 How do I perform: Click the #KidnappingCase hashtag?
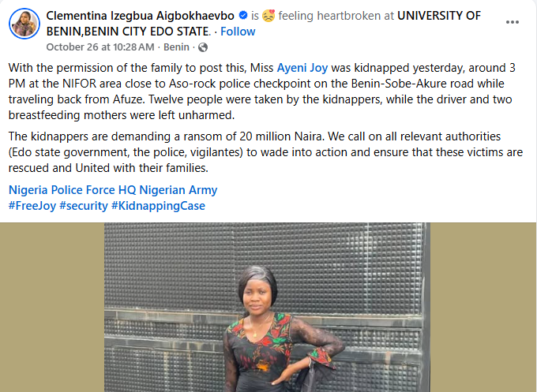tap(159, 206)
